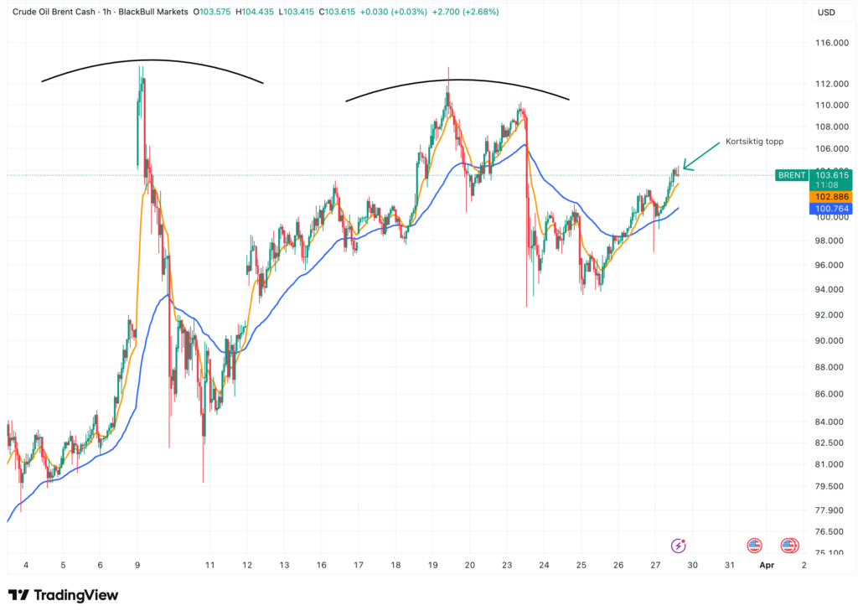Open the USD currency selector
863x616 pixels.
[x=825, y=13]
